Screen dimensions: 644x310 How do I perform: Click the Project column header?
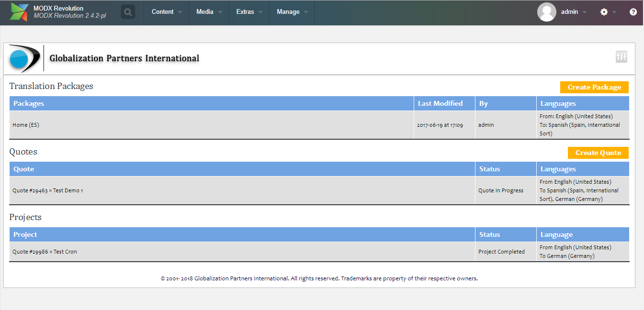242,234
